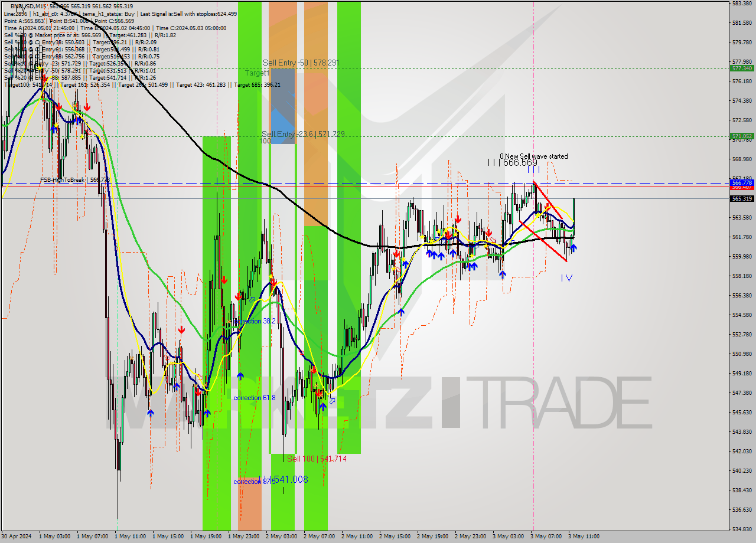The image size is (756, 543).
Task: Select the blue 566.778 price tag
Action: click(x=742, y=183)
